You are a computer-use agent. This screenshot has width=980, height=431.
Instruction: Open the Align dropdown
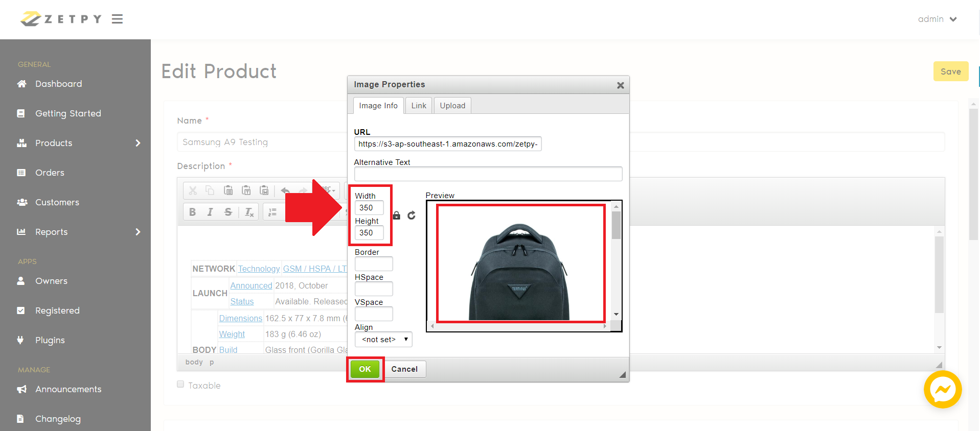pyautogui.click(x=383, y=340)
